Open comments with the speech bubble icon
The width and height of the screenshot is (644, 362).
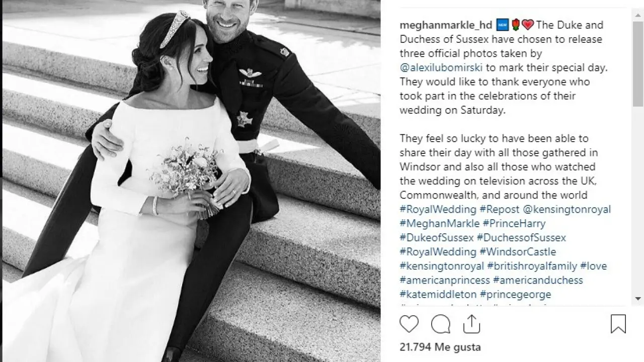tap(441, 324)
